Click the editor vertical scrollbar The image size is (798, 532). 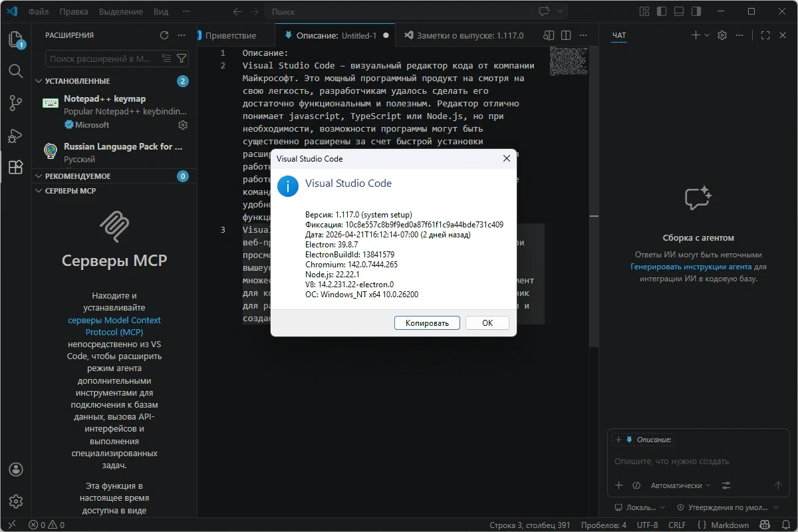pos(594,196)
